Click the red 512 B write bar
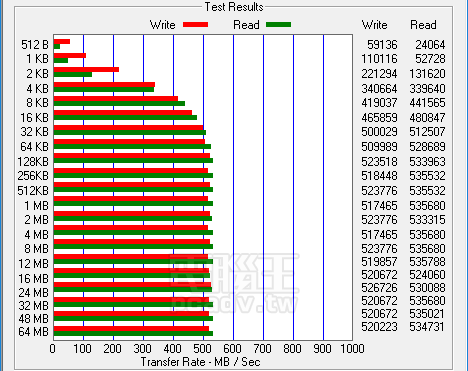The width and height of the screenshot is (468, 371). pyautogui.click(x=62, y=42)
